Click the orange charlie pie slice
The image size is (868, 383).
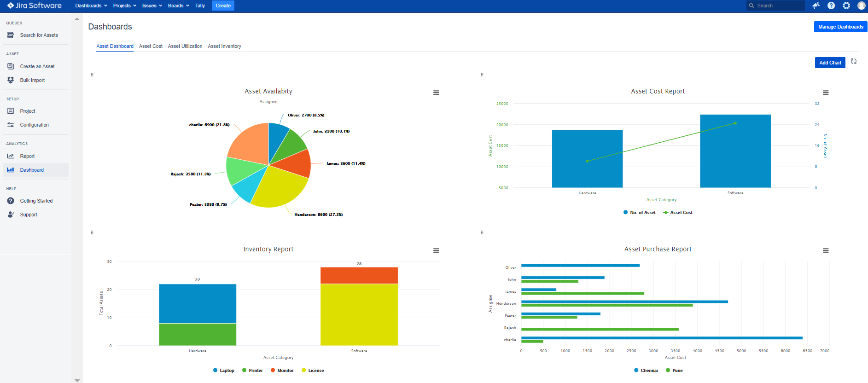(x=251, y=143)
